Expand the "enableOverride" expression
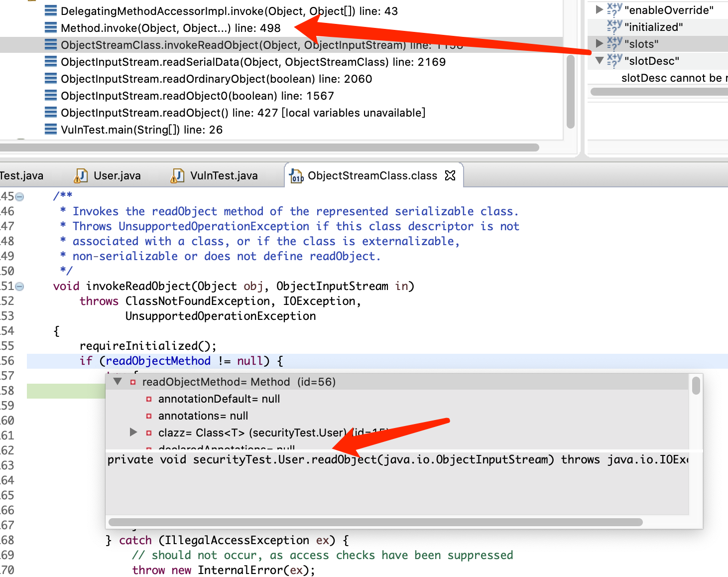Screen dimensions: 728x577 [600, 9]
